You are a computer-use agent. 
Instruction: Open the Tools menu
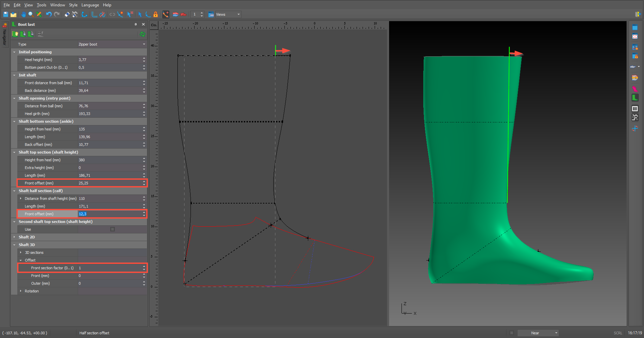tap(42, 5)
